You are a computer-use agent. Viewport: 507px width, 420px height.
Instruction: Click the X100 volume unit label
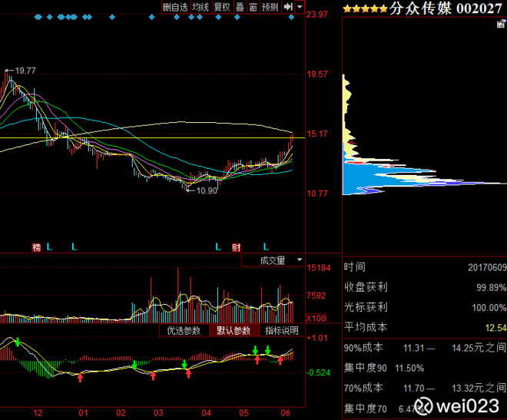click(x=316, y=318)
